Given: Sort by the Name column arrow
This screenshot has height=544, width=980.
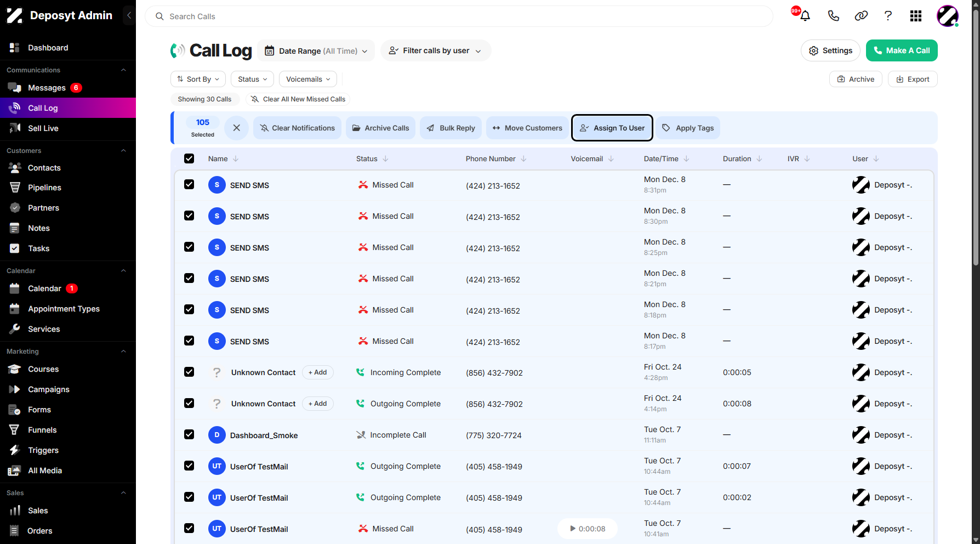Looking at the screenshot, I should tap(236, 159).
